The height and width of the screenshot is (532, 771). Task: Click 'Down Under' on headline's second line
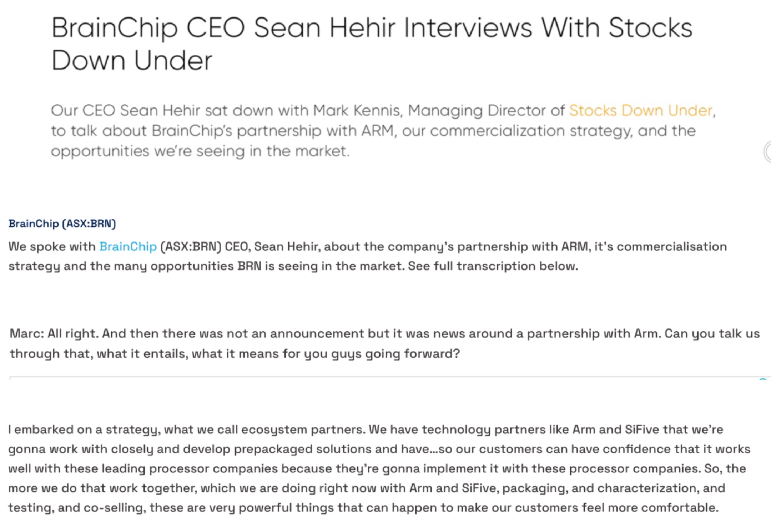(x=132, y=60)
